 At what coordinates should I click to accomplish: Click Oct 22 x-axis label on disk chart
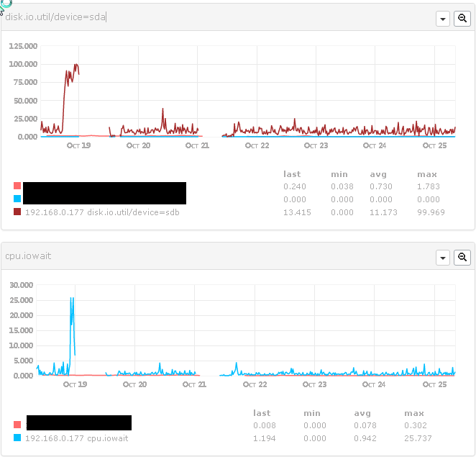(x=257, y=145)
